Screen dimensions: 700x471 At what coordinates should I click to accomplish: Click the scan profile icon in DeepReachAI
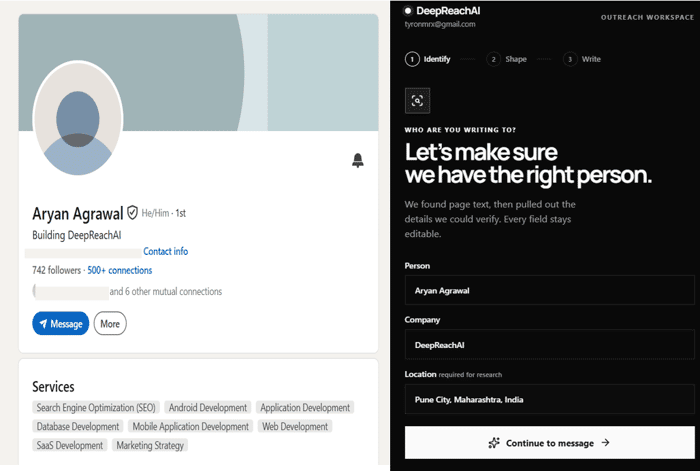point(417,100)
